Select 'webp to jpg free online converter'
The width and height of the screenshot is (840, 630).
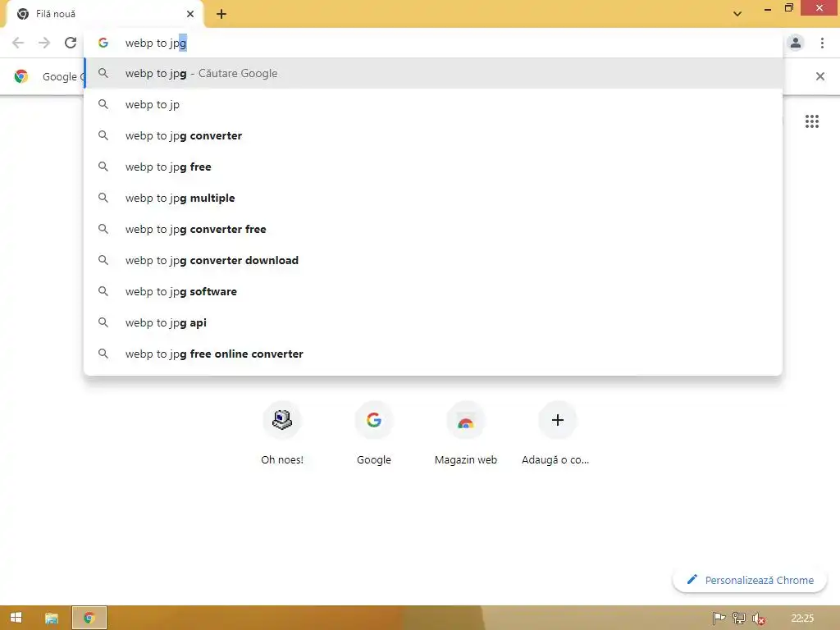pyautogui.click(x=433, y=354)
